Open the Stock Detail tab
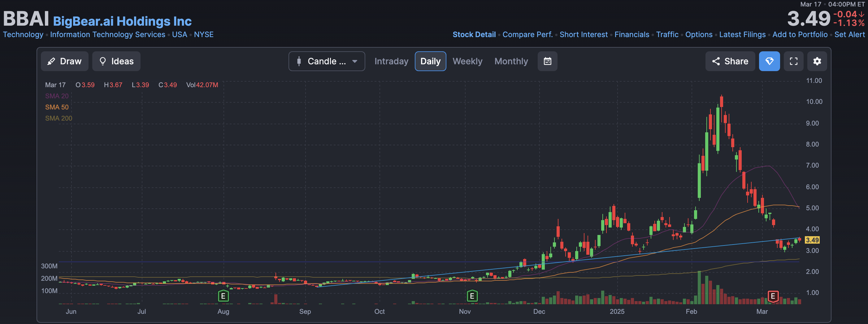 click(474, 35)
